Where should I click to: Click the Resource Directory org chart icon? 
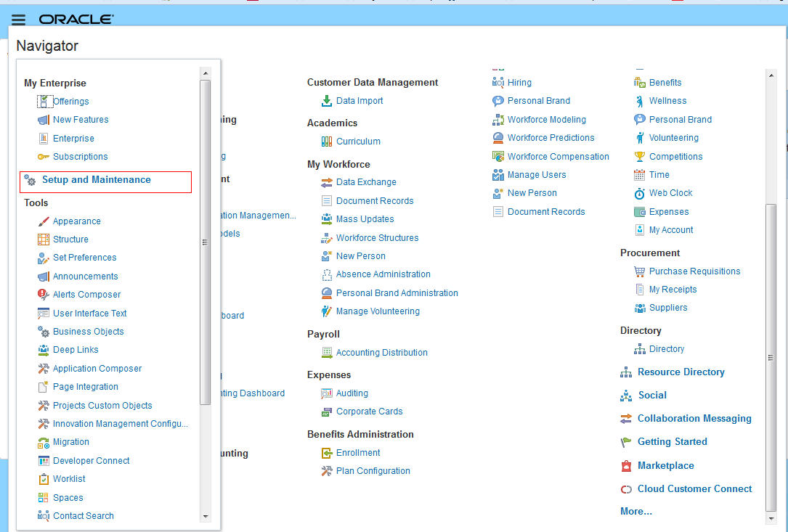point(626,372)
